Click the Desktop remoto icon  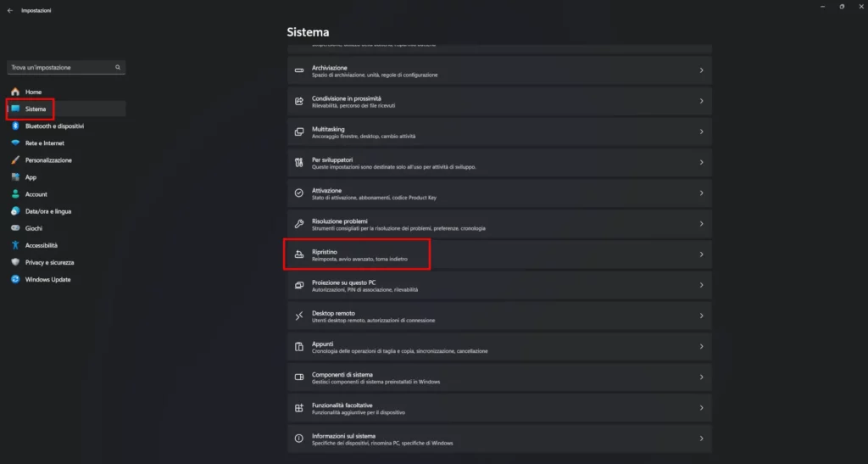pyautogui.click(x=298, y=316)
